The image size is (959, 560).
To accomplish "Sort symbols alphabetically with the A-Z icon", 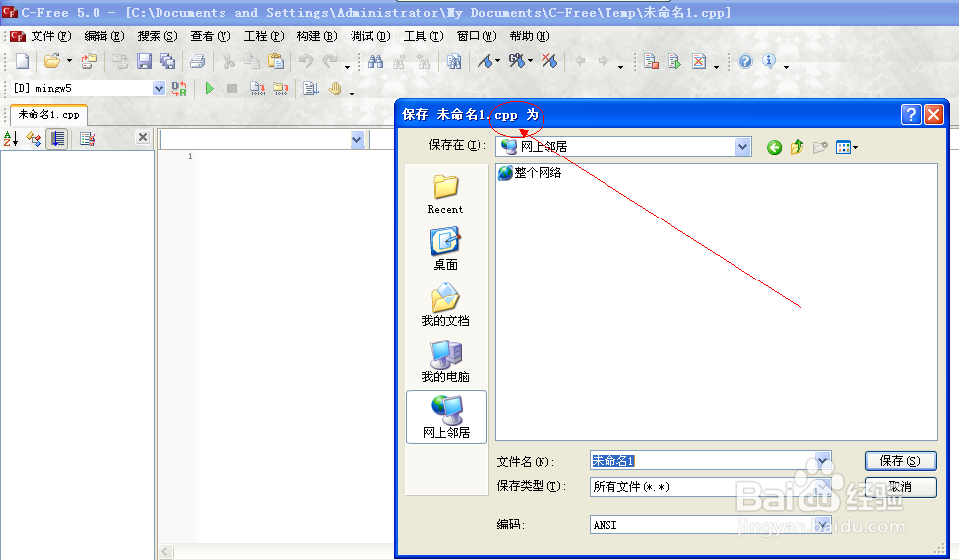I will (x=11, y=139).
